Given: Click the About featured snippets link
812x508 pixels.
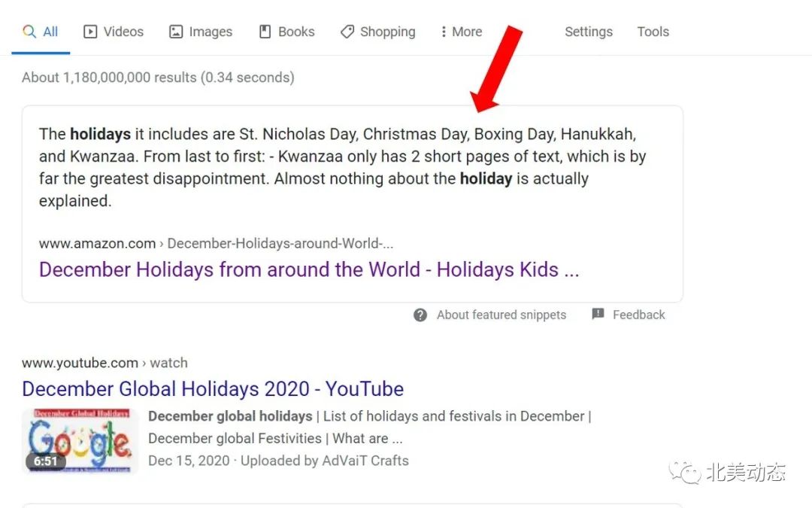Looking at the screenshot, I should [501, 315].
